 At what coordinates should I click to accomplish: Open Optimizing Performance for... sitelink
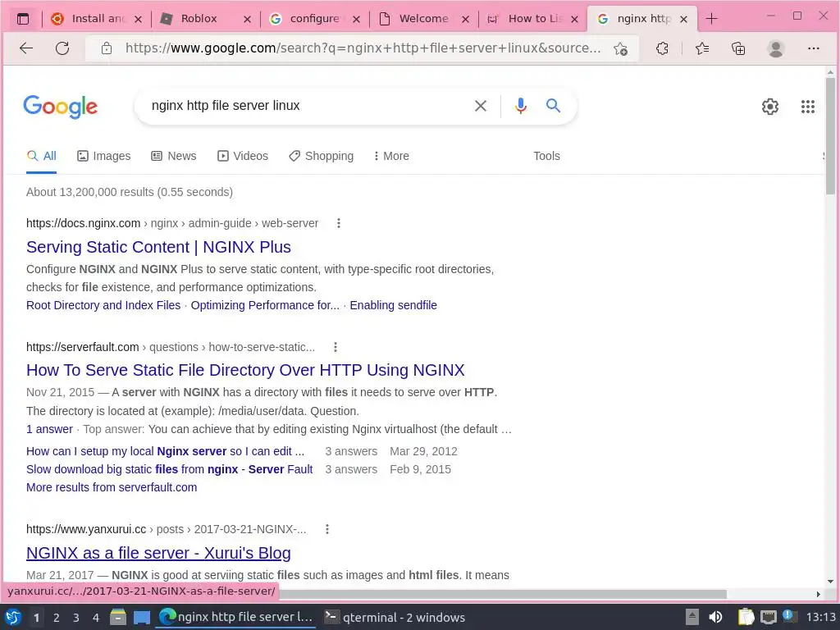tap(265, 305)
